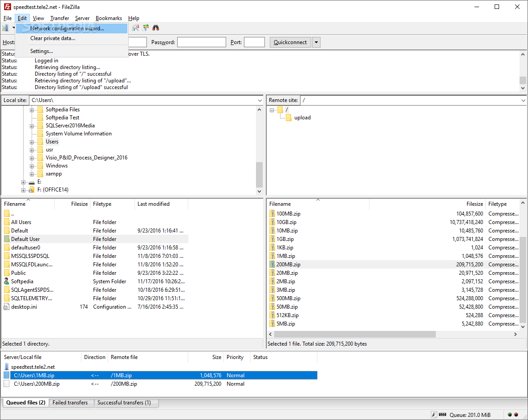Open the Remote site path dropdown

coord(523,100)
